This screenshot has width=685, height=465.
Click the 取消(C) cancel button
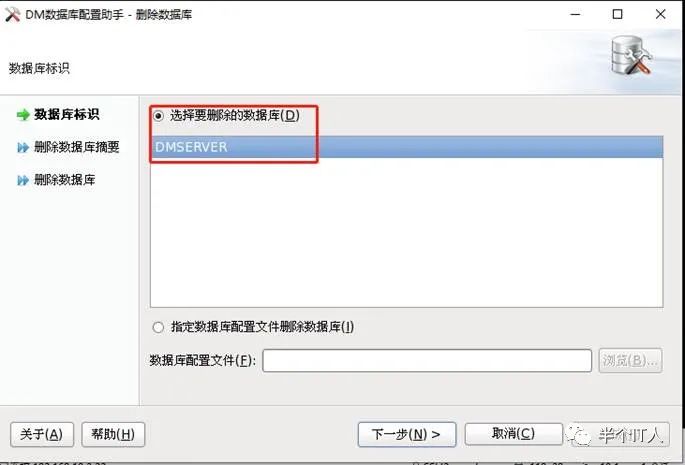pyautogui.click(x=513, y=434)
